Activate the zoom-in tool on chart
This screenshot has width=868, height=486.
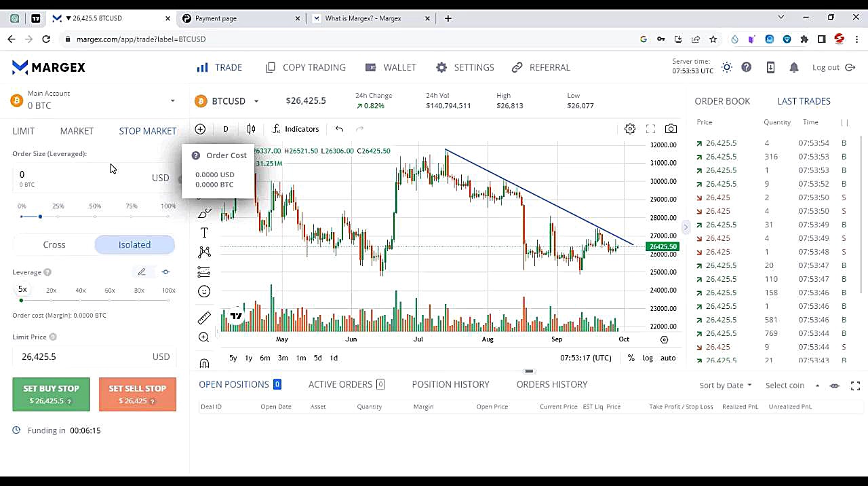(204, 337)
